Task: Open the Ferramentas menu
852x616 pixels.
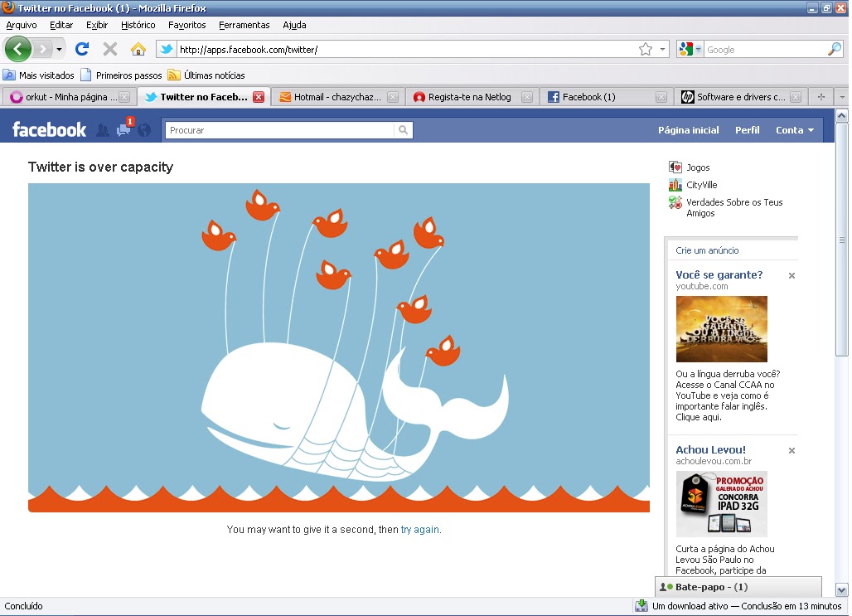Action: pyautogui.click(x=244, y=25)
